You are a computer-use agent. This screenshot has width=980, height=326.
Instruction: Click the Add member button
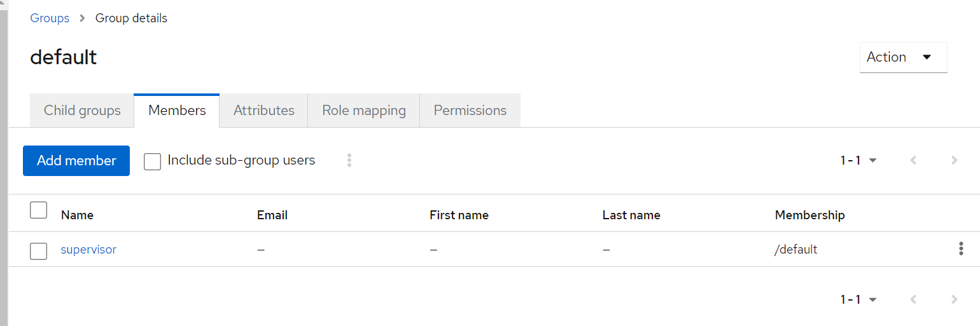[x=76, y=161]
